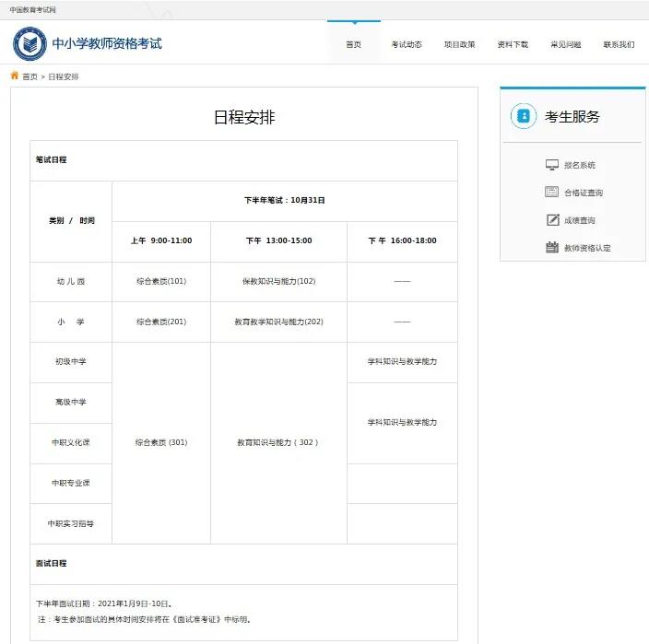
Task: Click the calendar icon beside 教师资格认定
Action: pyautogui.click(x=551, y=248)
